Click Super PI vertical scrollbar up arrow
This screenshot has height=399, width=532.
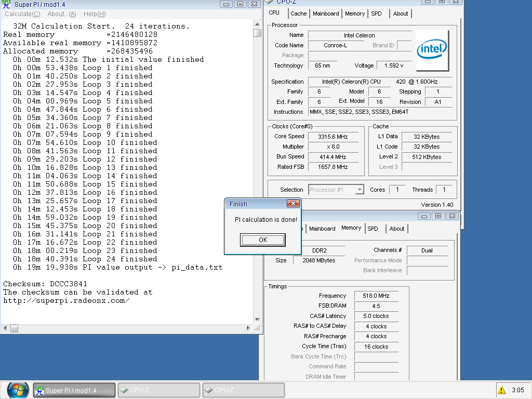257,25
